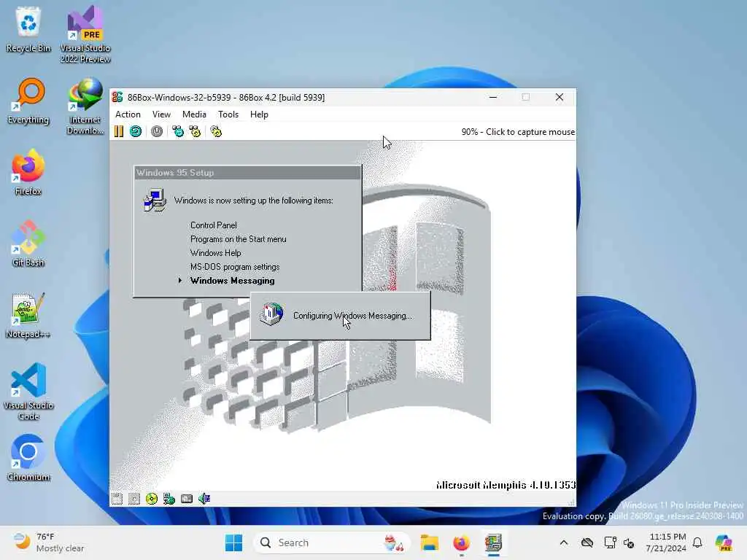Expand the hidden system tray icons chevron
This screenshot has width=747, height=560.
[564, 542]
